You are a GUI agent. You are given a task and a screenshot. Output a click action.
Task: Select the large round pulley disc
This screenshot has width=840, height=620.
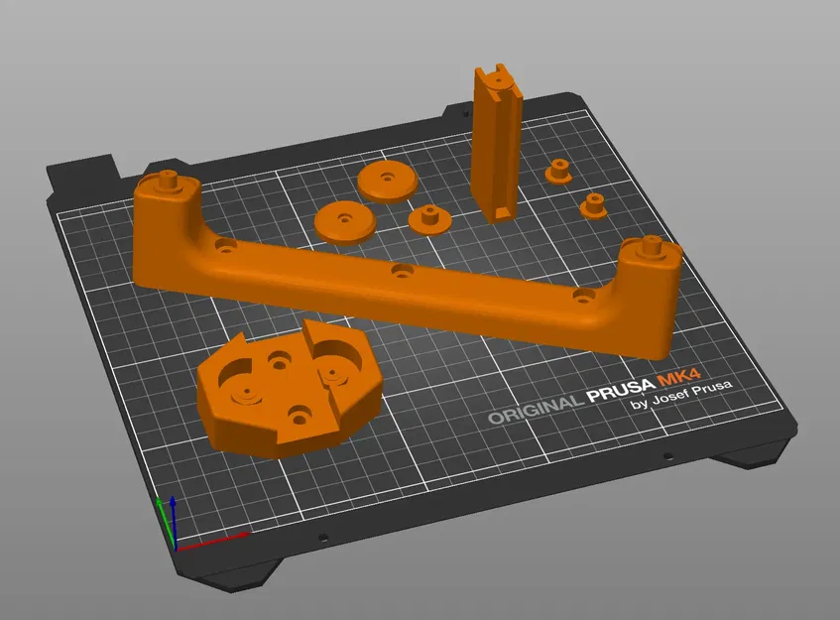[387, 181]
